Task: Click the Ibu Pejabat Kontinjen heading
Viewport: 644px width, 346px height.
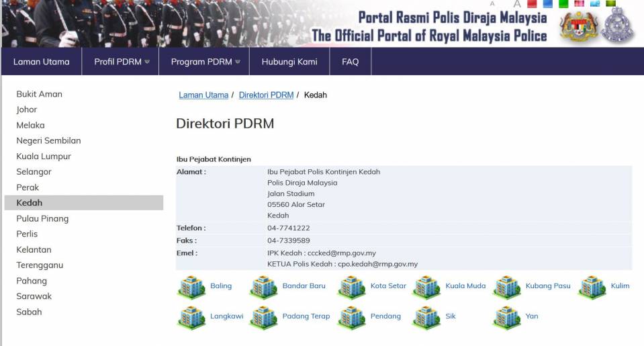Action: click(214, 159)
